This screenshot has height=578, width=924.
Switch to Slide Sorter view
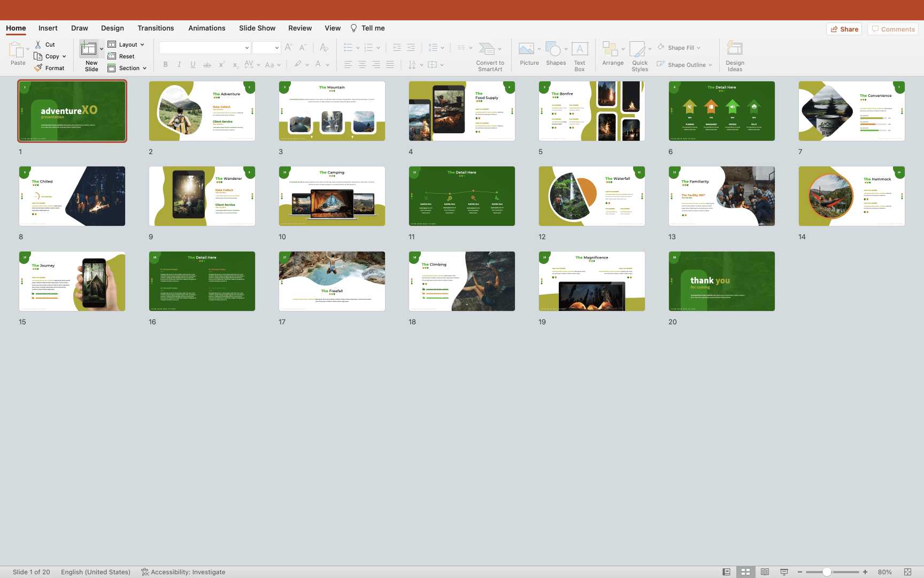coord(745,572)
